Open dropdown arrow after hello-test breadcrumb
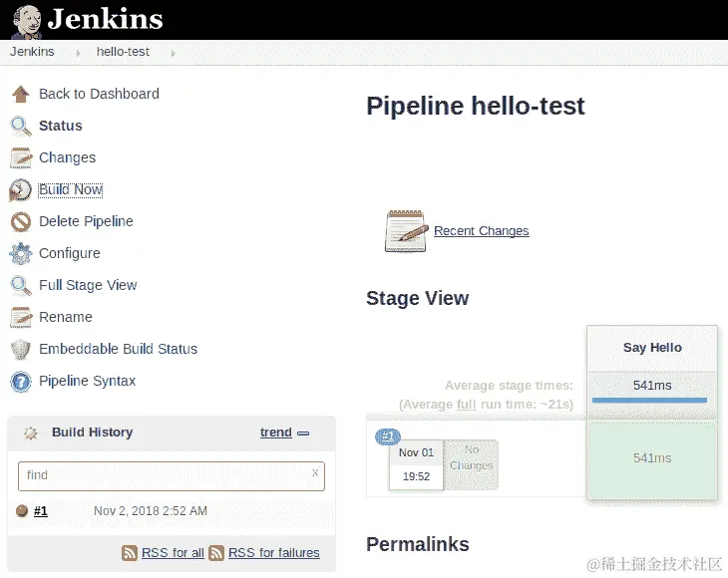This screenshot has width=728, height=578. click(x=173, y=52)
